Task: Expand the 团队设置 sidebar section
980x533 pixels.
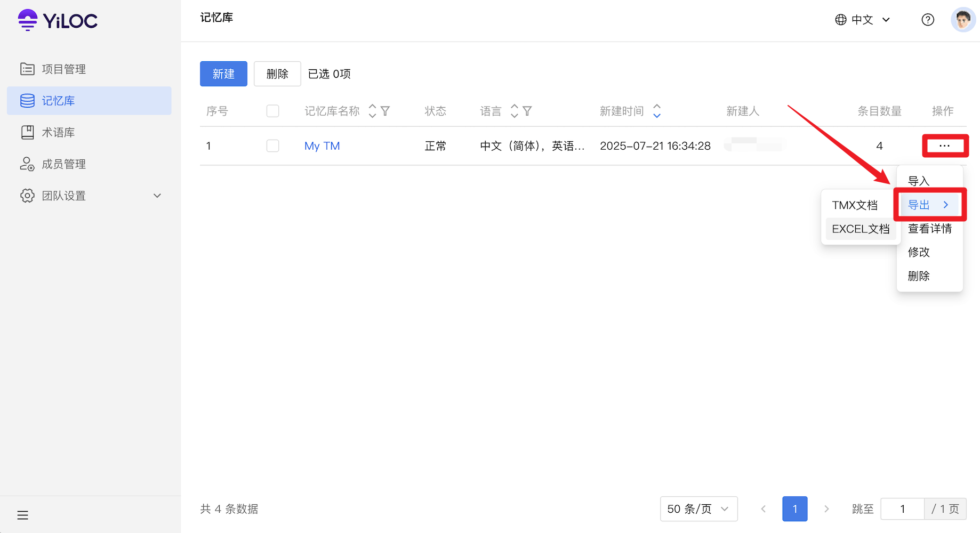Action: click(x=89, y=196)
